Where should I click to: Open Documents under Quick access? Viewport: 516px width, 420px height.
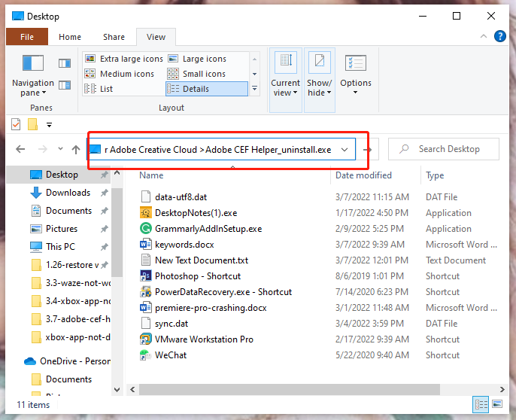click(x=68, y=211)
